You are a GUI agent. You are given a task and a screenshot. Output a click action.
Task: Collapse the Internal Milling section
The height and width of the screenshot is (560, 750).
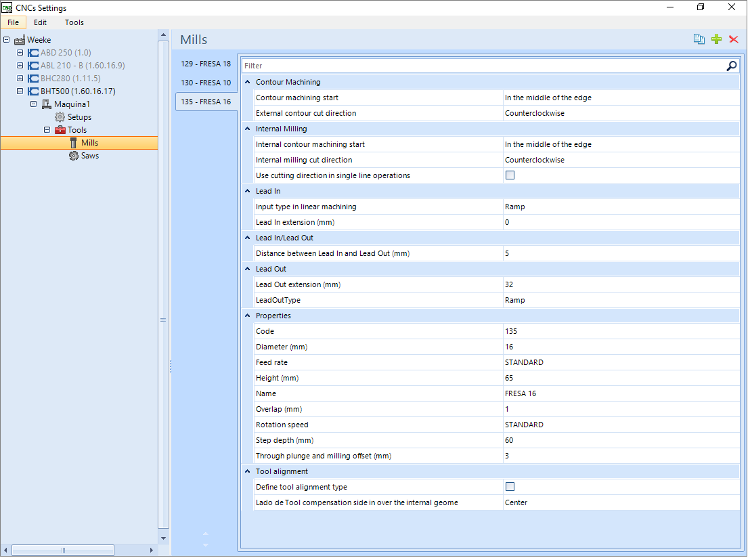[248, 129]
